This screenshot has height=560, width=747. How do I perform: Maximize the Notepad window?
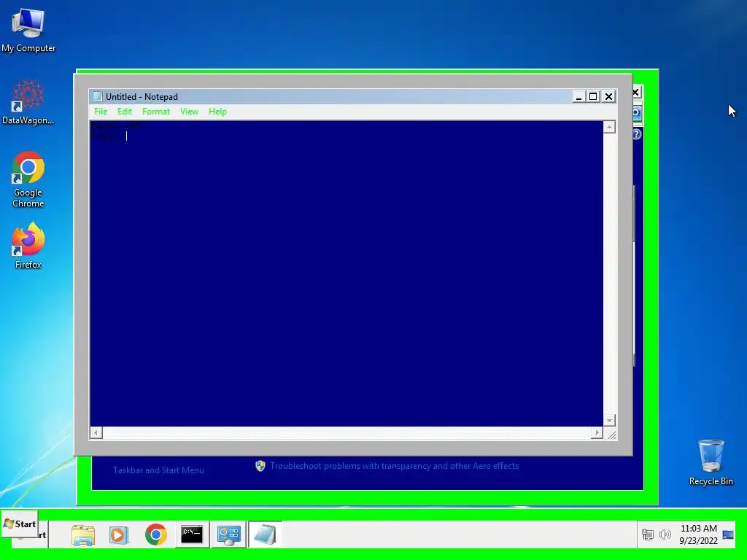click(593, 97)
